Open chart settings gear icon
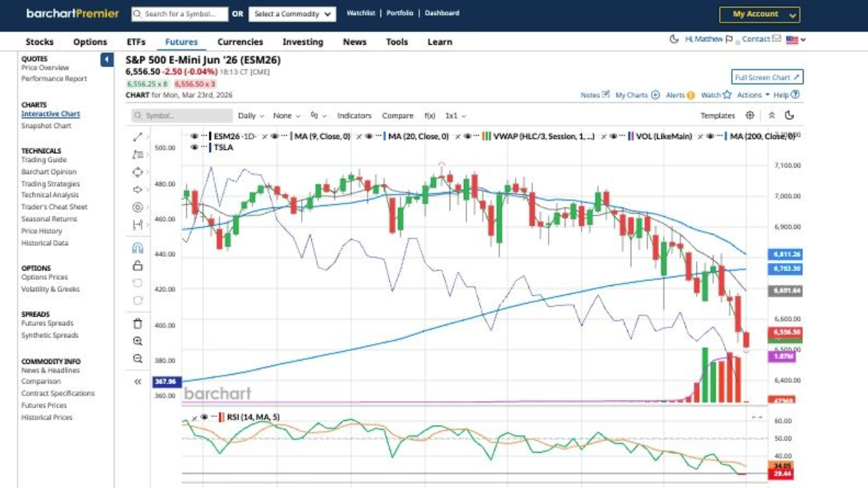This screenshot has width=868, height=488. tap(750, 116)
